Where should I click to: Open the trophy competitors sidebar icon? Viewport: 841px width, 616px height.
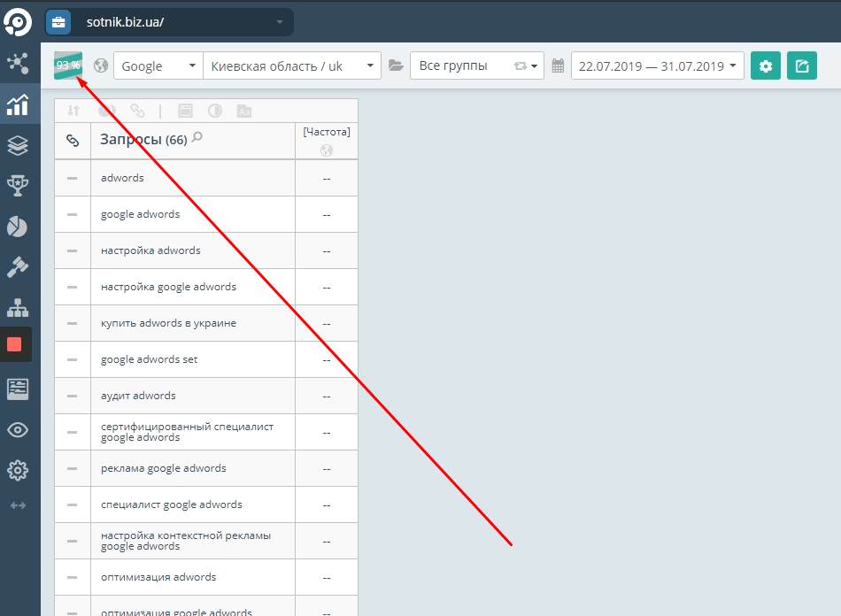(18, 186)
